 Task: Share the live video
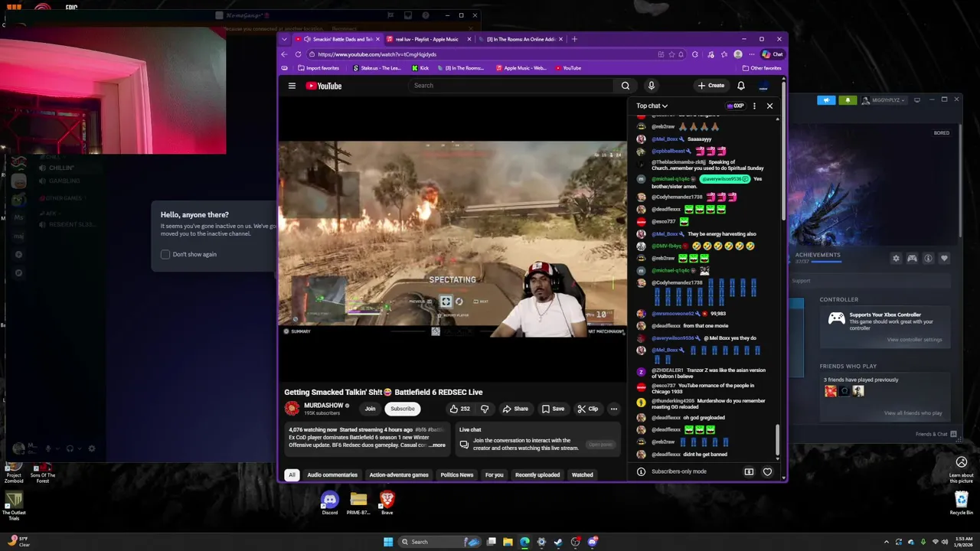pyautogui.click(x=514, y=409)
